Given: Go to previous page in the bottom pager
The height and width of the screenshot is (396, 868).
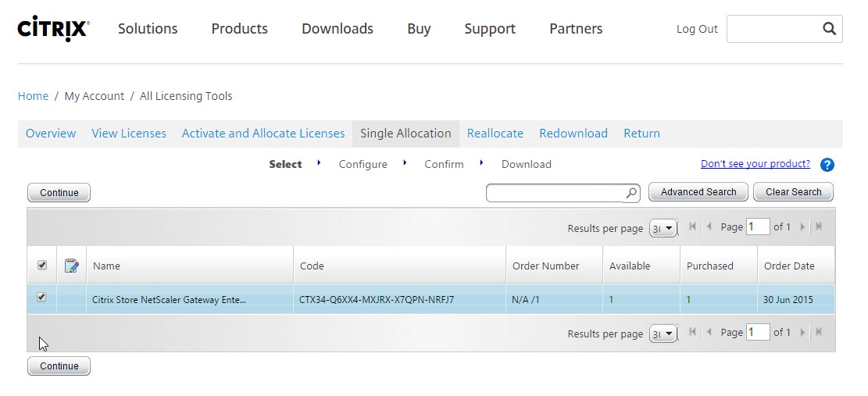Looking at the screenshot, I should tap(709, 333).
